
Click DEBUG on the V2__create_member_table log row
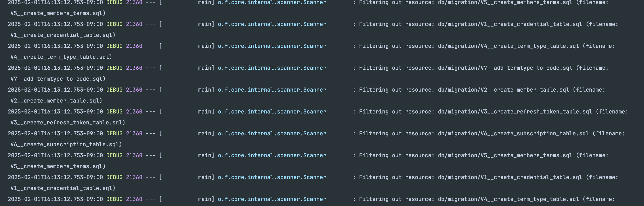coord(114,90)
